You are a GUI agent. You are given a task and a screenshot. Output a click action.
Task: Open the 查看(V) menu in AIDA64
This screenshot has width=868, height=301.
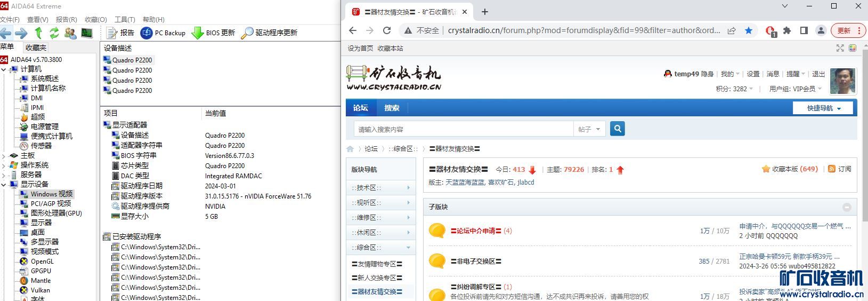click(x=37, y=19)
